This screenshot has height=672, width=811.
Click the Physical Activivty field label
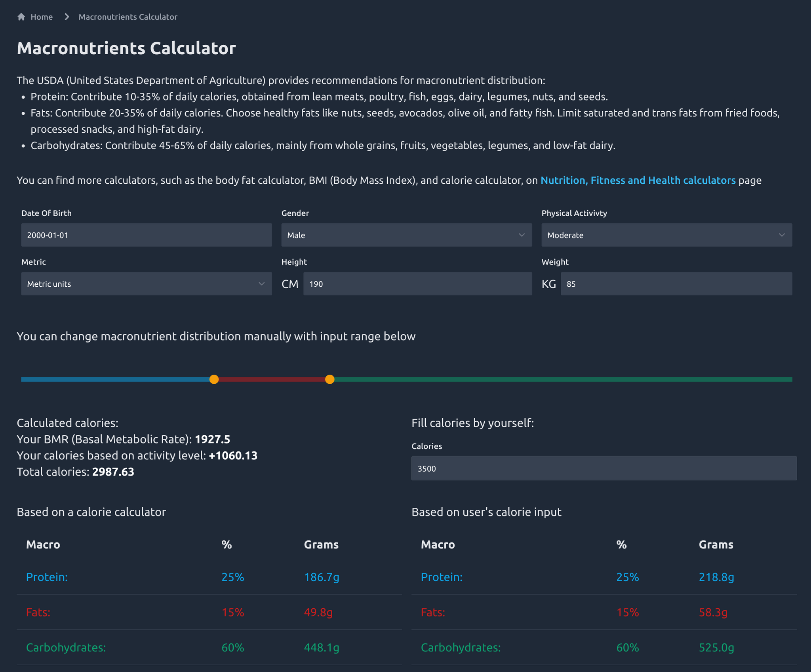click(x=574, y=213)
